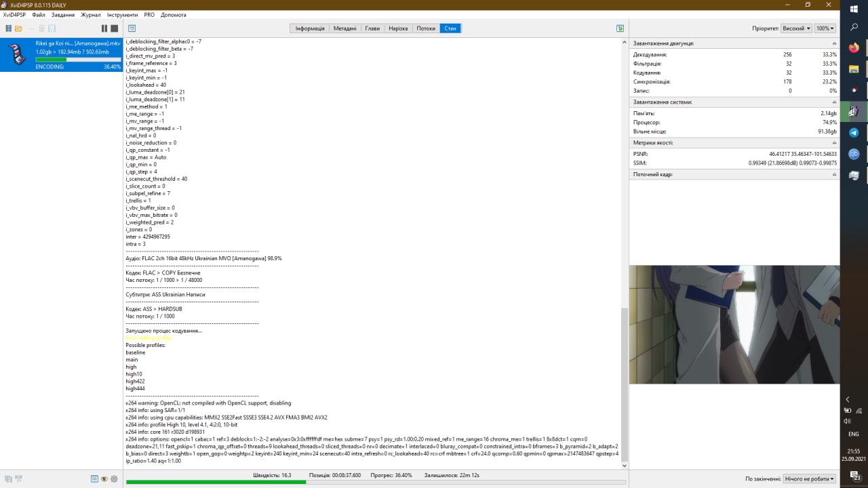
Task: Open the Журнал menu
Action: (x=91, y=14)
